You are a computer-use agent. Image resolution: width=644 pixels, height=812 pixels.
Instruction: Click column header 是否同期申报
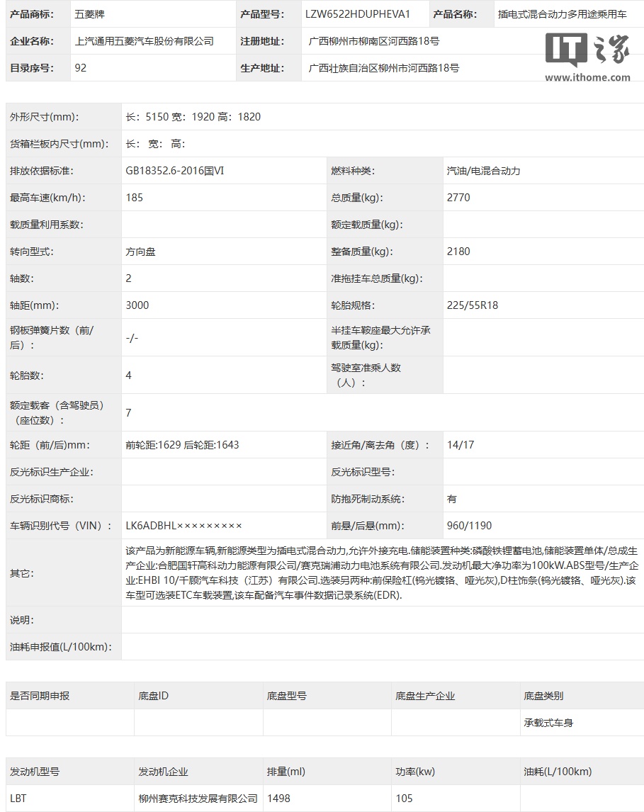pos(40,696)
